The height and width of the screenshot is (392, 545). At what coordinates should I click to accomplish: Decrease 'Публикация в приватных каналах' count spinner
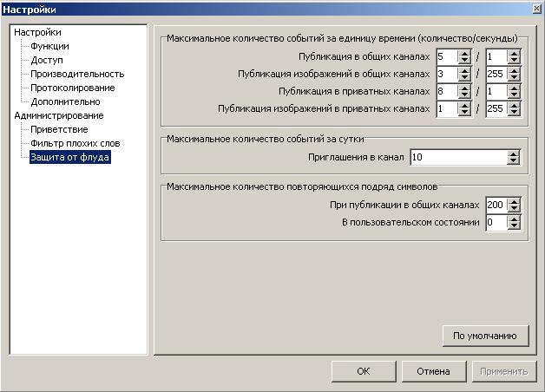click(464, 95)
